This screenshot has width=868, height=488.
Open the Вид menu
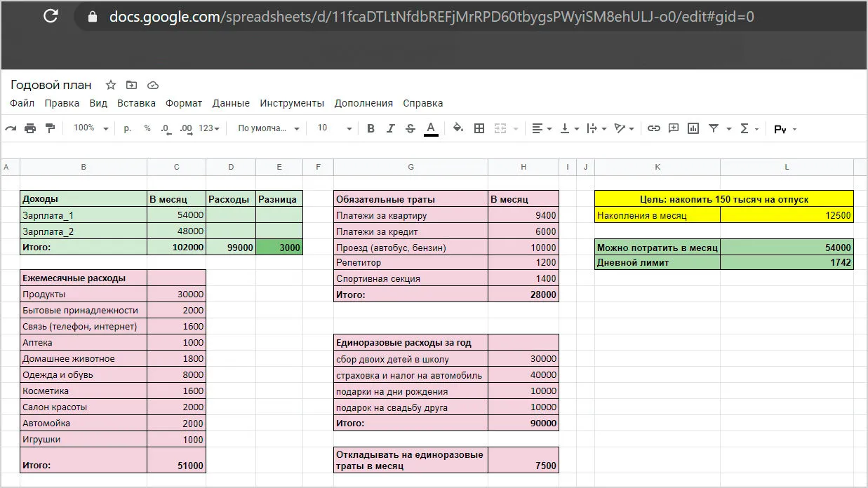98,103
